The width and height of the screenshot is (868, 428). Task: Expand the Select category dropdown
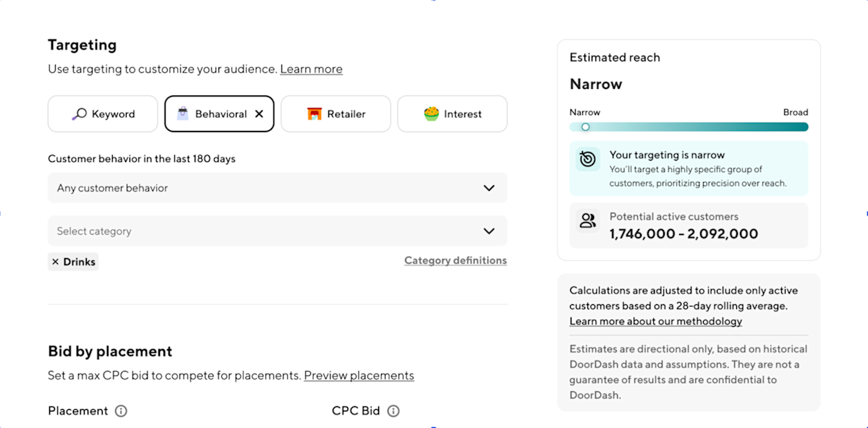click(x=277, y=231)
